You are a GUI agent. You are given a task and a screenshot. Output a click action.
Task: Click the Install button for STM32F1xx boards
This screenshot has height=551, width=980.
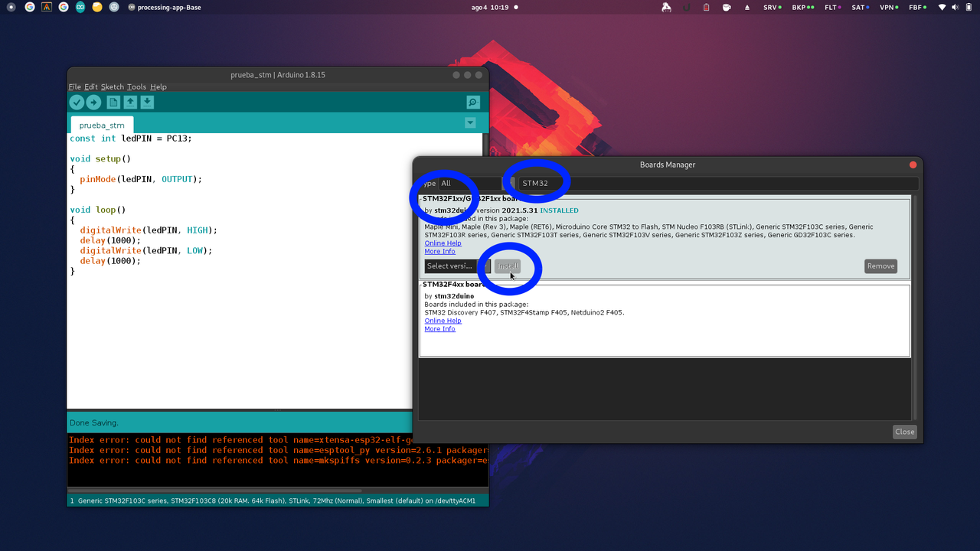click(x=507, y=266)
